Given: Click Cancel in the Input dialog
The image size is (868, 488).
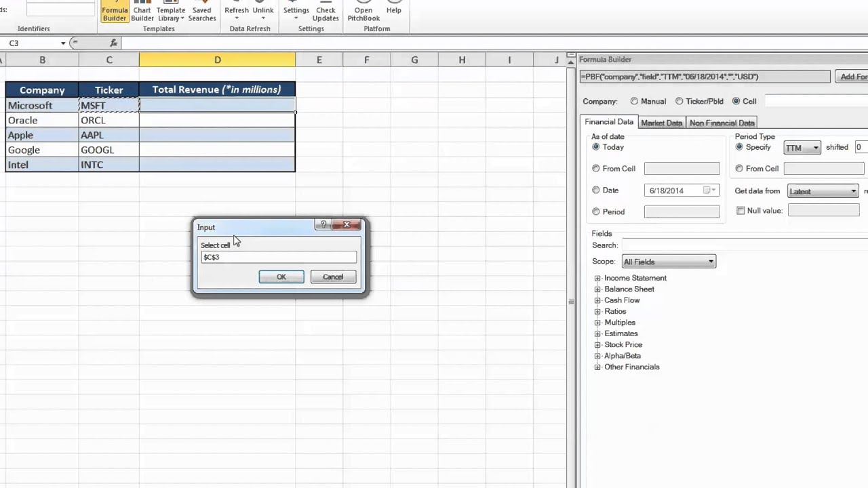Looking at the screenshot, I should (333, 277).
